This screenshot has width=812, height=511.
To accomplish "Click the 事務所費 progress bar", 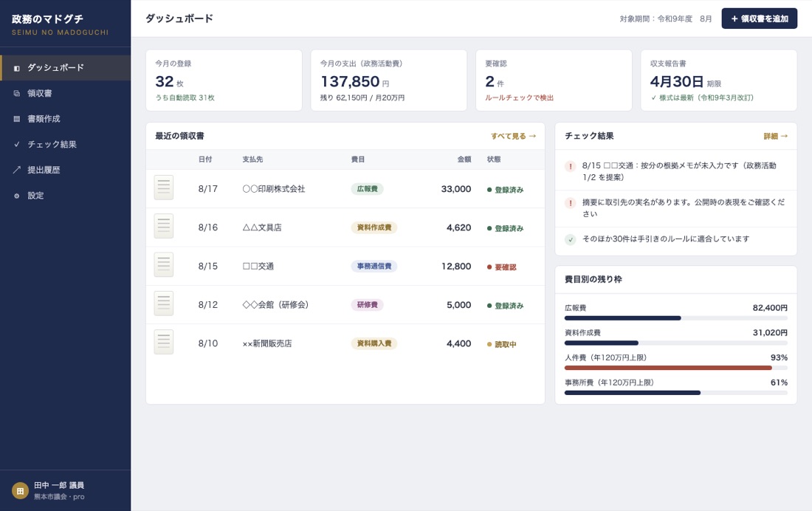I will click(675, 393).
